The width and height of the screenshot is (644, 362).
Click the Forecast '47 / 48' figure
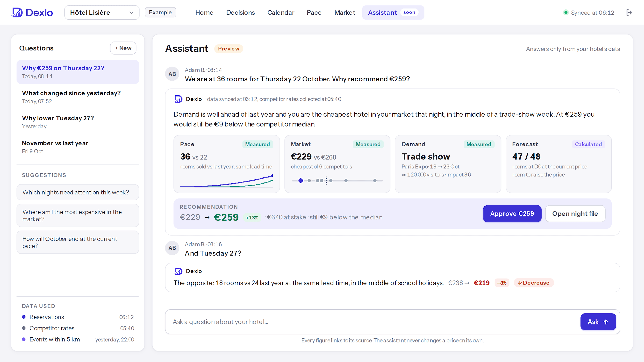click(526, 156)
